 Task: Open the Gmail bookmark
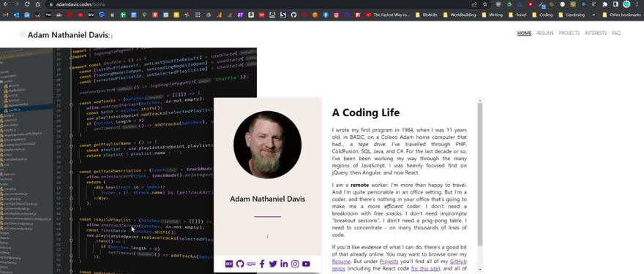[x=5, y=15]
